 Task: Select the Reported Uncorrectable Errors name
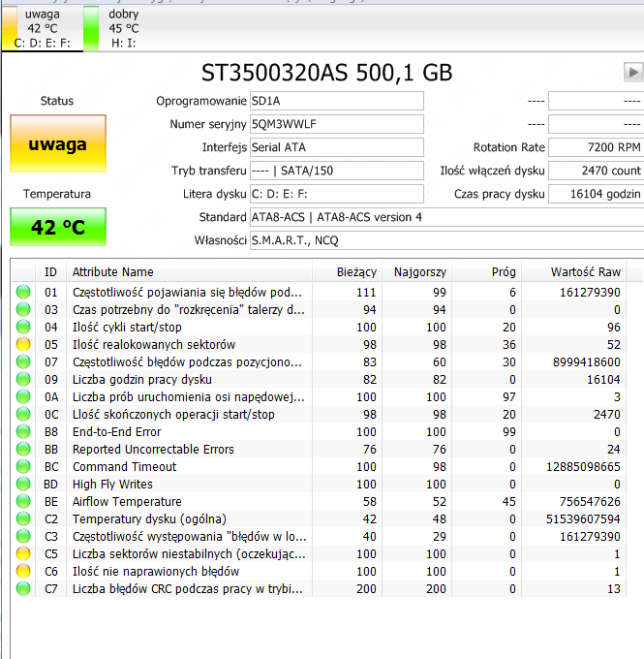point(153,450)
